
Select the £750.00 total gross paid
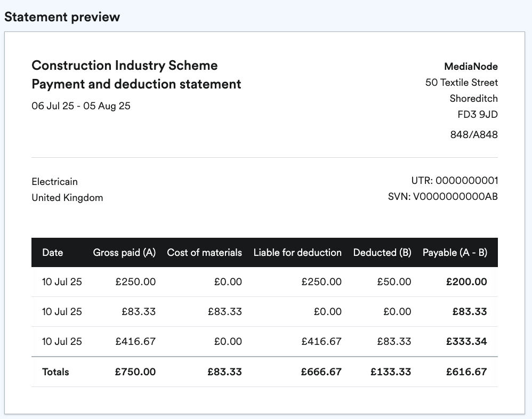point(135,372)
